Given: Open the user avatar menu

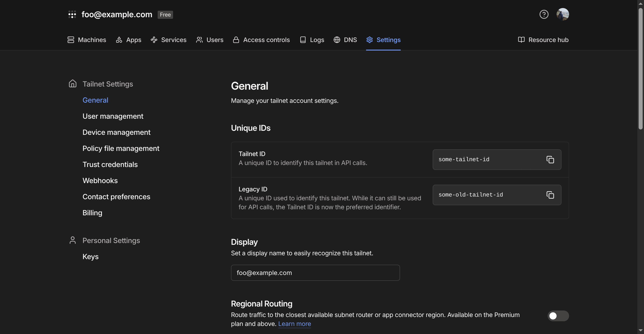Looking at the screenshot, I should [563, 14].
